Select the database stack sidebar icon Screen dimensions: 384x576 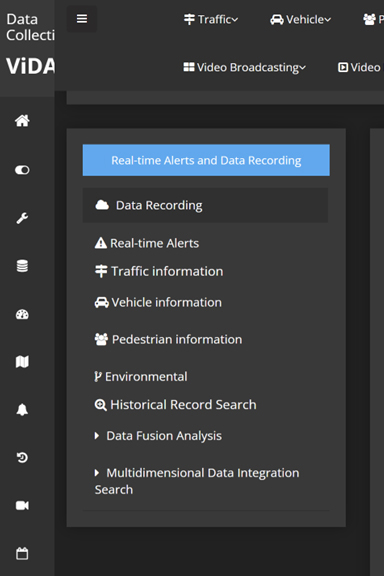pos(22,266)
